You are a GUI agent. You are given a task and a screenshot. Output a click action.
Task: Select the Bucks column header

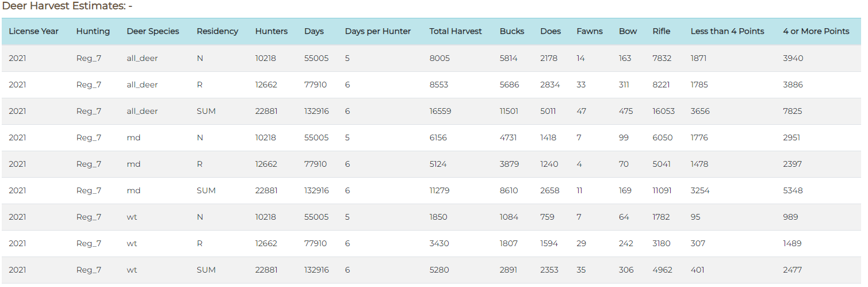[x=512, y=32]
